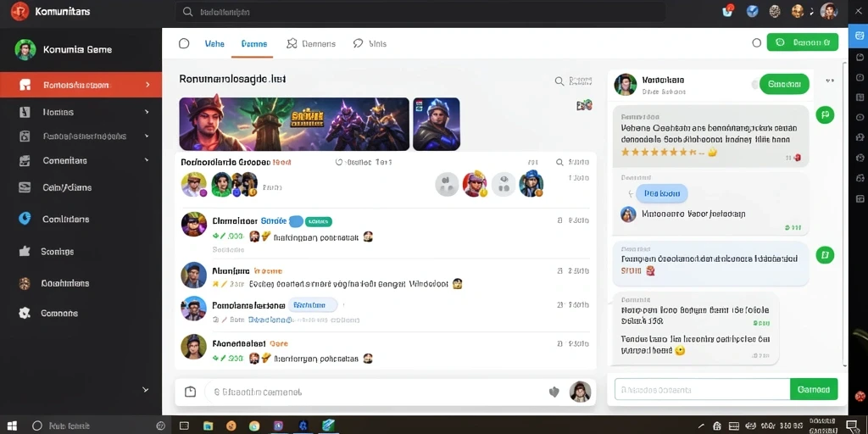868x434 pixels.
Task: Toggle the circle checkbox before the Vehe tab
Action: [x=184, y=44]
